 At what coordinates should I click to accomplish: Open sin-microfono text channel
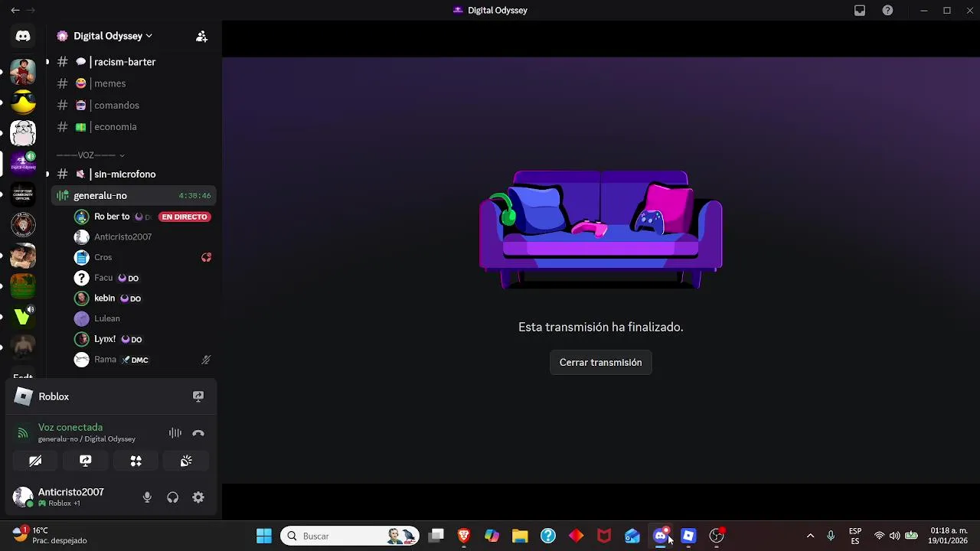(133, 174)
